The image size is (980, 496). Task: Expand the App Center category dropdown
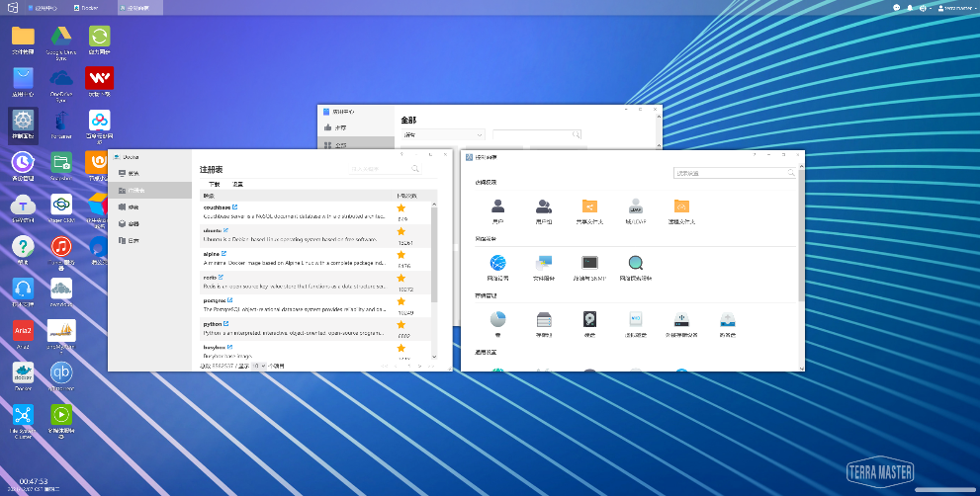click(443, 134)
